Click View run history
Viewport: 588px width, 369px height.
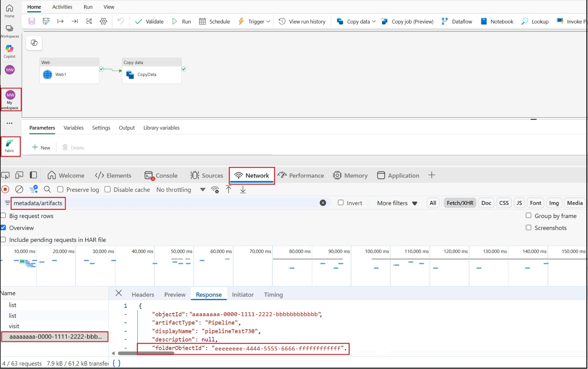click(302, 21)
